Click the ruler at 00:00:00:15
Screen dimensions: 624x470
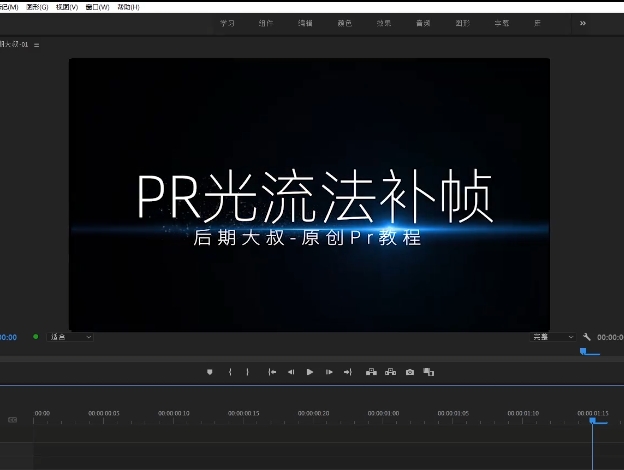click(x=244, y=413)
